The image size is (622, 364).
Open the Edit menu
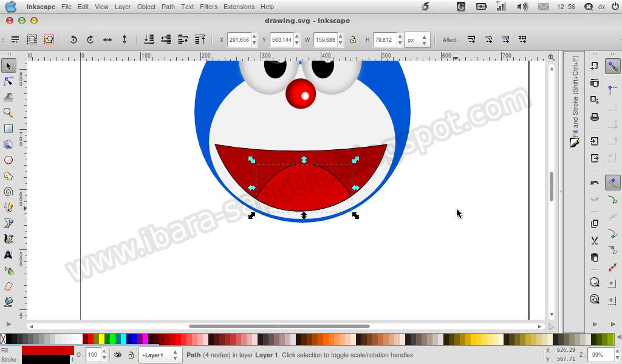pyautogui.click(x=83, y=7)
